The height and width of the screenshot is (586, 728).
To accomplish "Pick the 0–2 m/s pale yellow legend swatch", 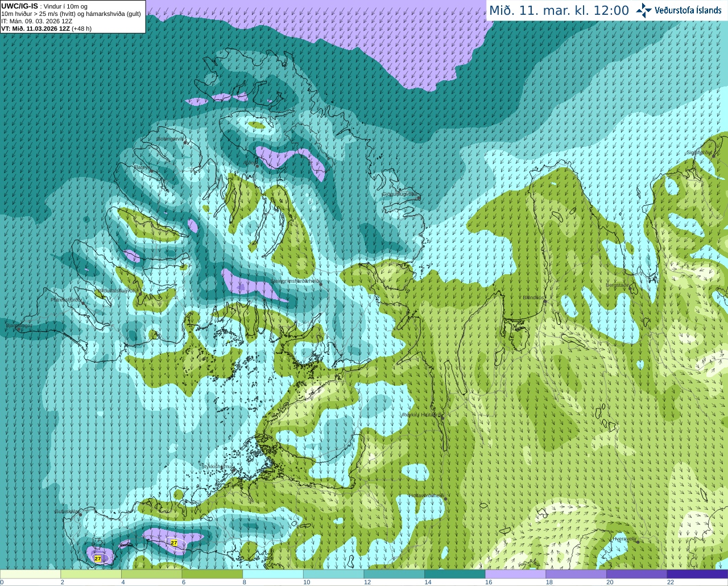I will [x=31, y=574].
